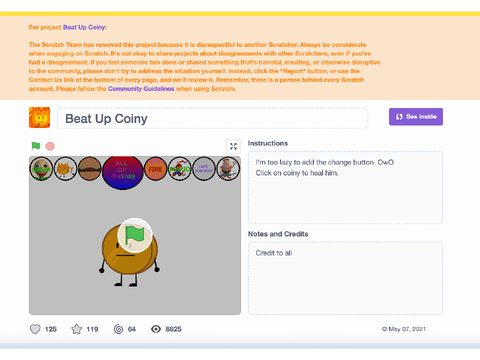Select the last character circle in the row
Viewport: 480px width, 360px height.
(228, 169)
